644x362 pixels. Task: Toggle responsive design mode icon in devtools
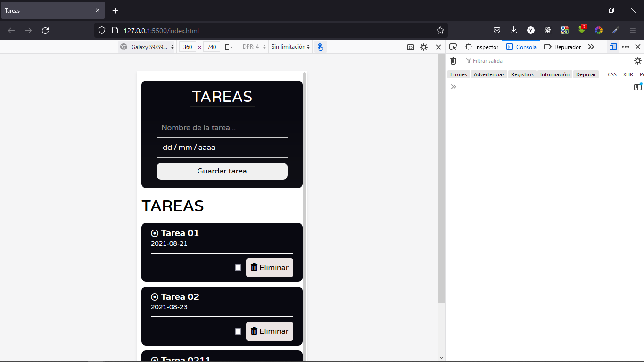(613, 47)
